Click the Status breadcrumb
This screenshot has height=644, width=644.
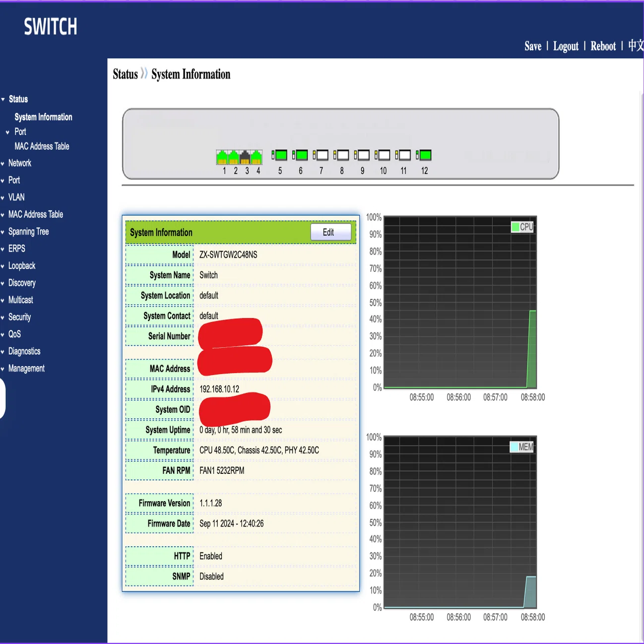click(x=125, y=74)
